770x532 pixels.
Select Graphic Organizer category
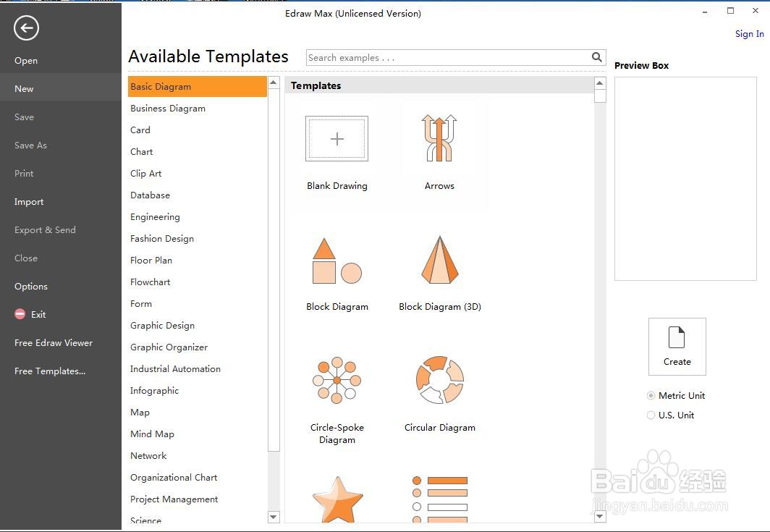(x=198, y=347)
